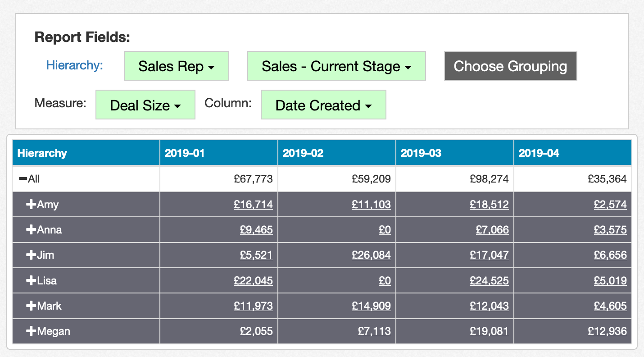The width and height of the screenshot is (644, 357).
Task: Expand Lisa's row using plus icon
Action: [31, 281]
